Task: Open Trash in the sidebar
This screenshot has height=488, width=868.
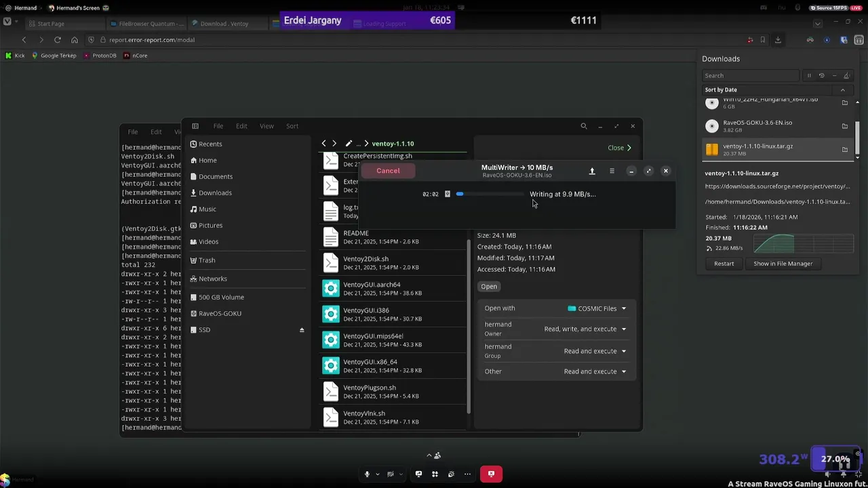Action: pos(246,260)
